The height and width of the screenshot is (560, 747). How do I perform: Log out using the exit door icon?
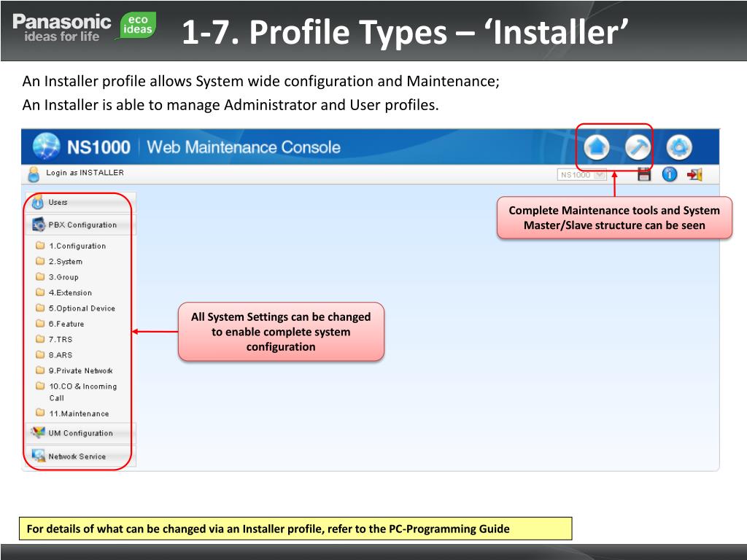click(694, 175)
